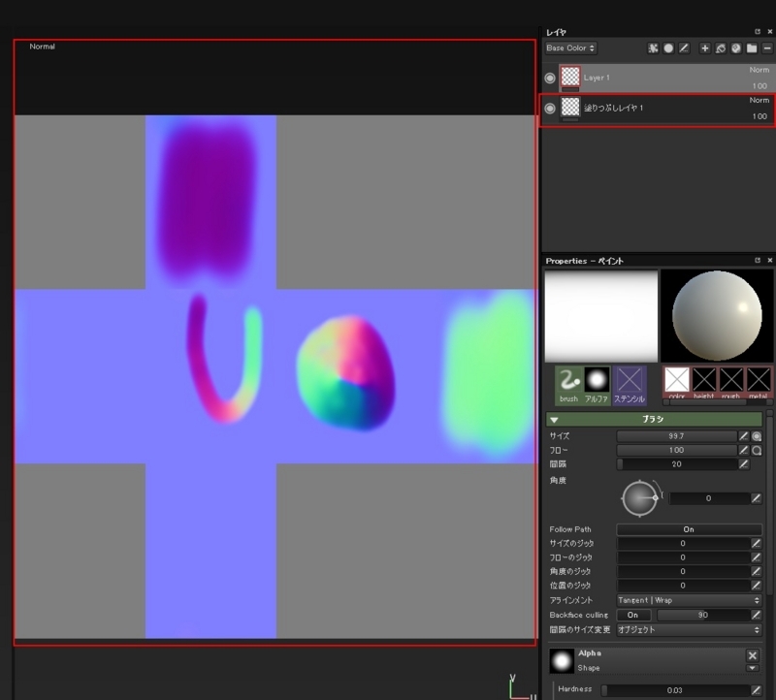This screenshot has height=700, width=776.
Task: Toggle visibility of Layer 1
Action: point(550,79)
